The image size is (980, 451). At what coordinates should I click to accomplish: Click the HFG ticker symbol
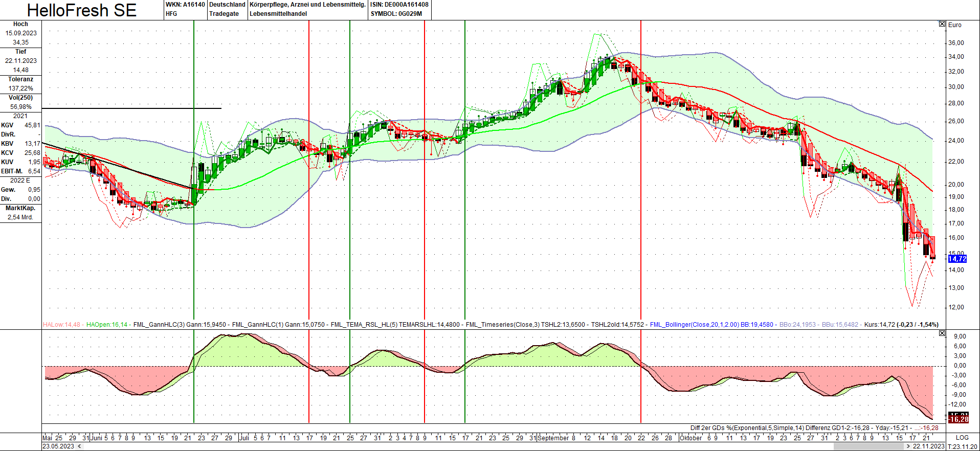click(171, 14)
